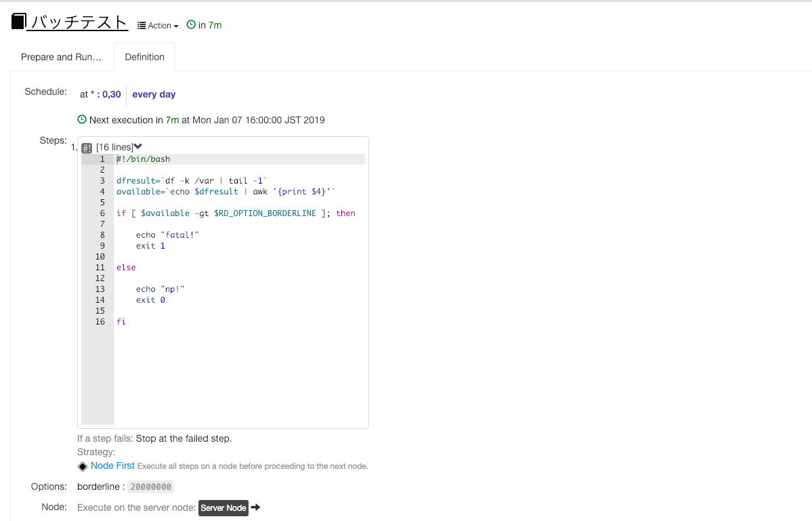
Task: Click the 'fi' code line
Action: 121,322
